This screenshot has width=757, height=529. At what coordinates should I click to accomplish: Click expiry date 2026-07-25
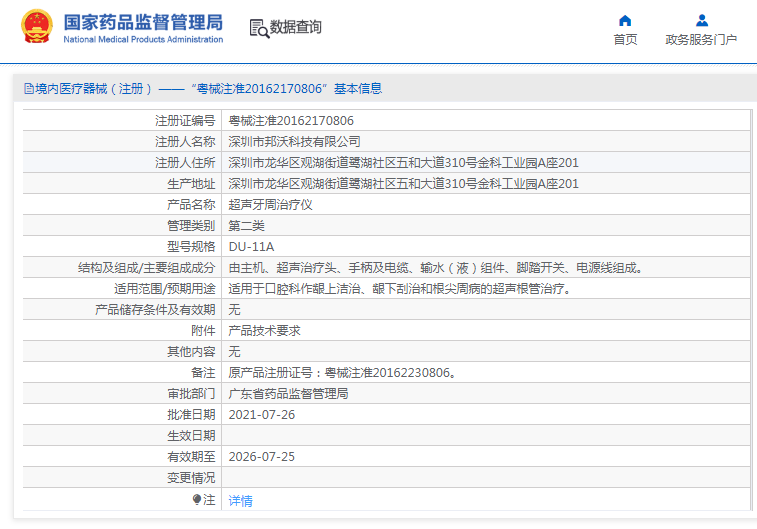tap(262, 457)
